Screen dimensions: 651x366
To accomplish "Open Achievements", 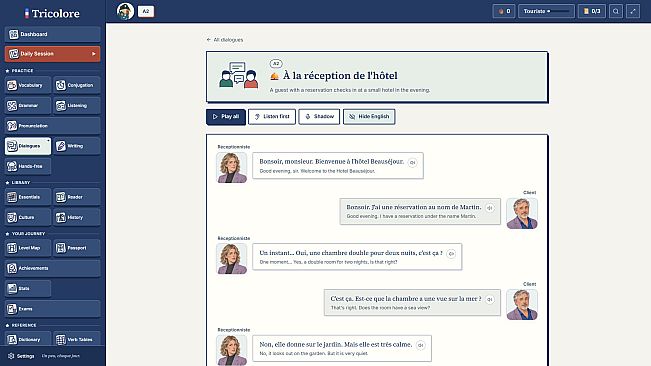I will pyautogui.click(x=52, y=268).
